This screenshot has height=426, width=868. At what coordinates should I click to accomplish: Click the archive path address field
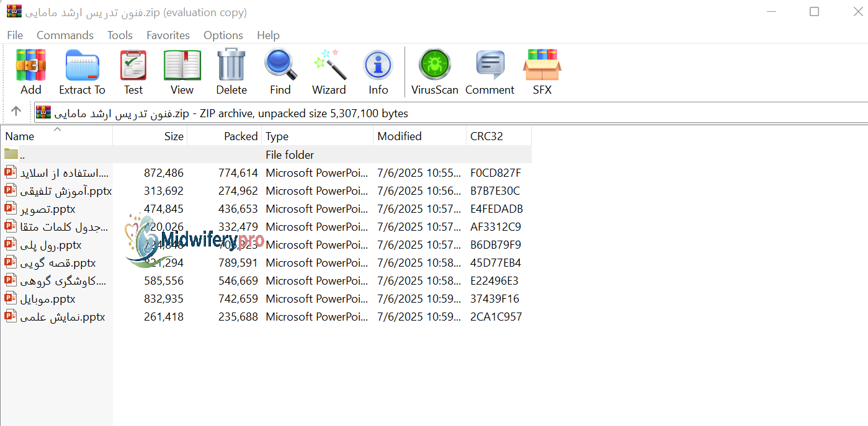(434, 113)
